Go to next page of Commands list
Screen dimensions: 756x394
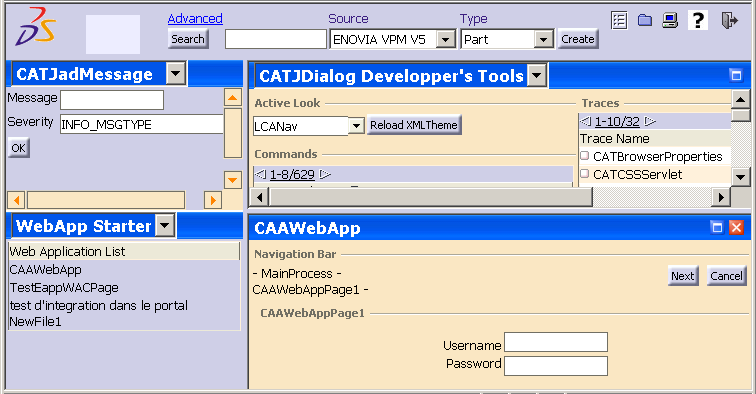tap(325, 174)
